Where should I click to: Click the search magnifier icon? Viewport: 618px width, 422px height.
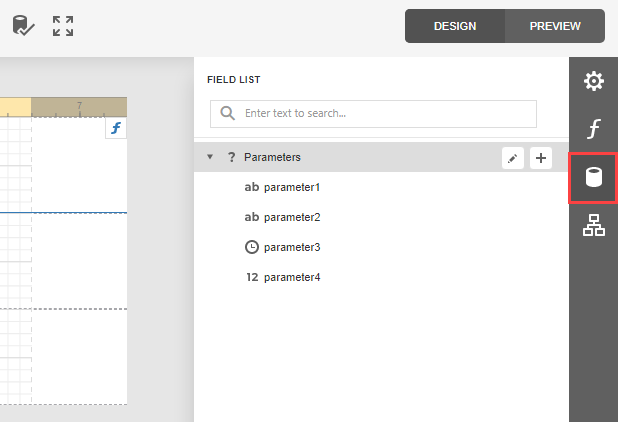coord(228,113)
